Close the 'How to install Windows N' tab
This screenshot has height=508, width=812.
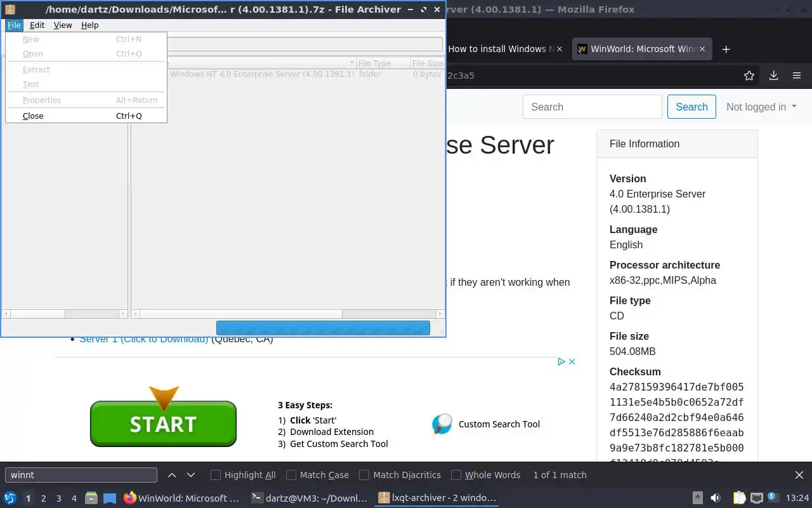click(x=559, y=49)
